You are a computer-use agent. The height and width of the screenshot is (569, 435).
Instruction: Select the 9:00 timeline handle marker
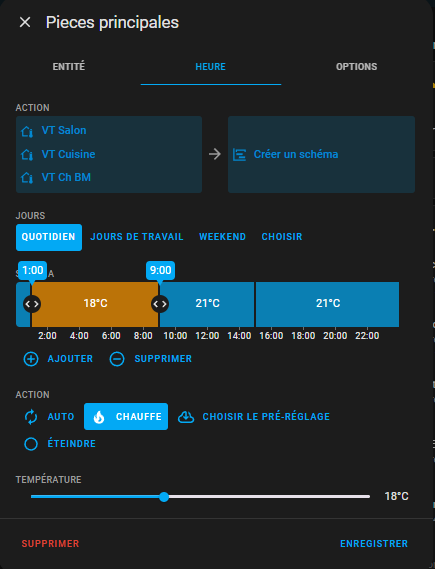coord(160,270)
